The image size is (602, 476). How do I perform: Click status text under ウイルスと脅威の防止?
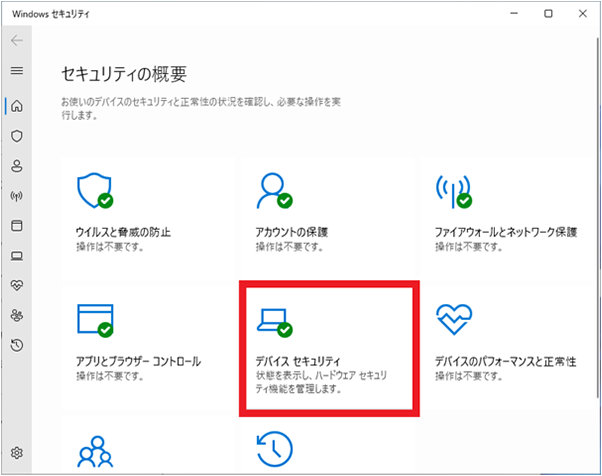(110, 246)
